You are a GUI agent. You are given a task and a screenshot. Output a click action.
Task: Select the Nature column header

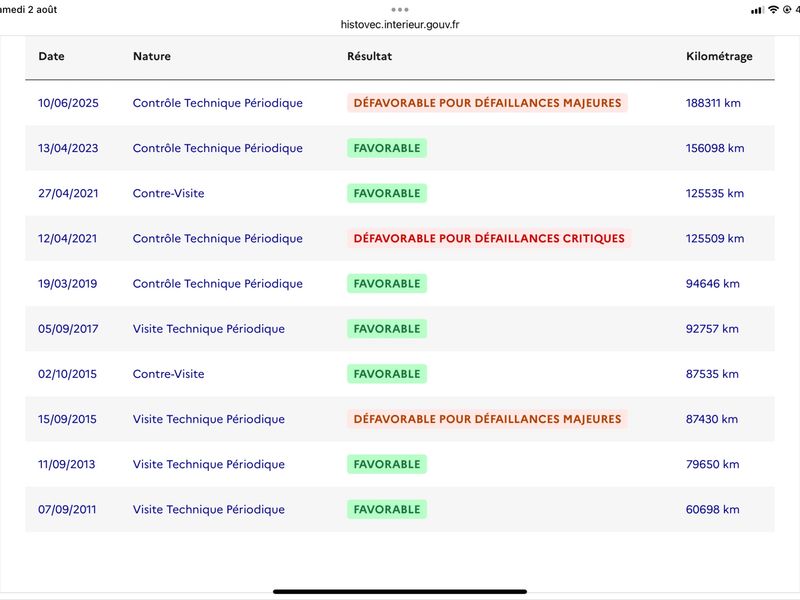click(152, 56)
